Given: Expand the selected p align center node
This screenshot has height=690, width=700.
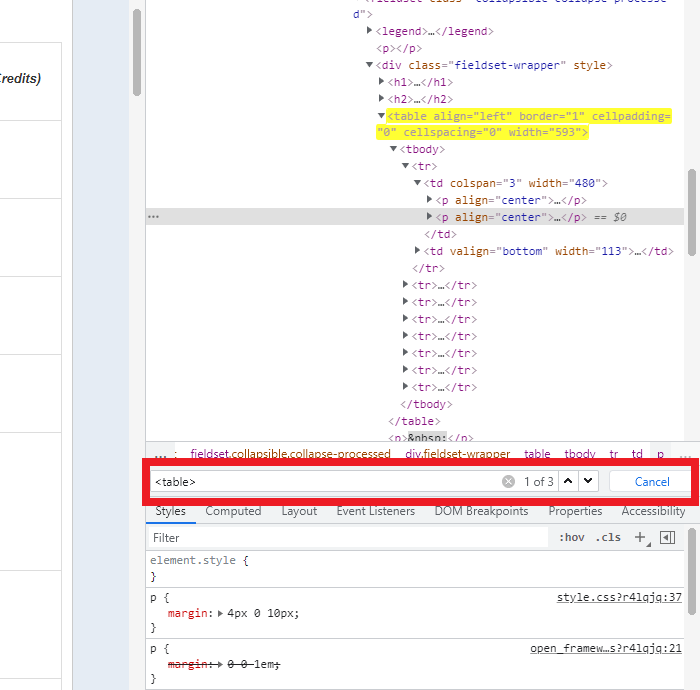Looking at the screenshot, I should pos(429,216).
